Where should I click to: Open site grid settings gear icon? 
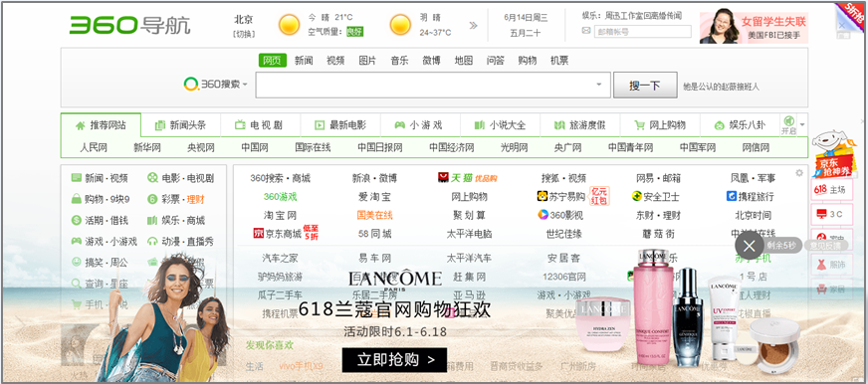pyautogui.click(x=798, y=173)
